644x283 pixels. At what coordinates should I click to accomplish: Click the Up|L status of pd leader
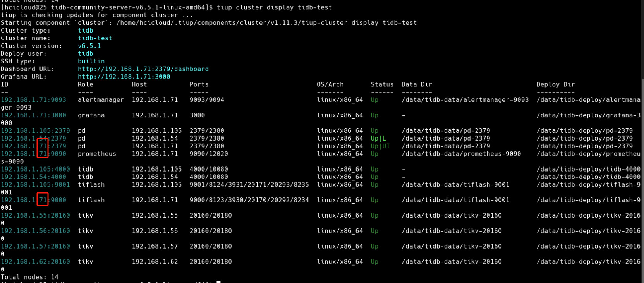(x=378, y=139)
